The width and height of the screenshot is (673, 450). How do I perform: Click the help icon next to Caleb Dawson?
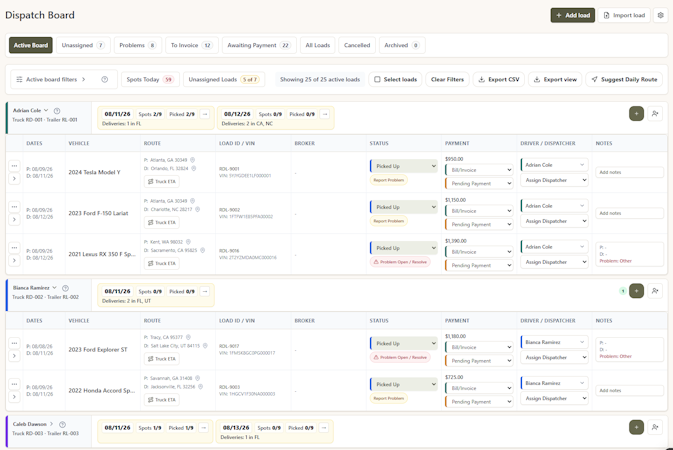click(62, 424)
